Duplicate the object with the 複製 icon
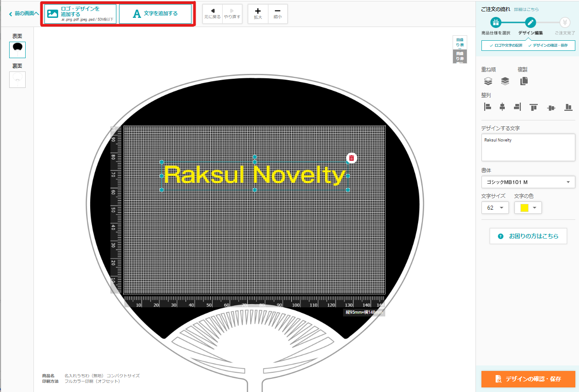The width and height of the screenshot is (579, 392). pyautogui.click(x=524, y=82)
